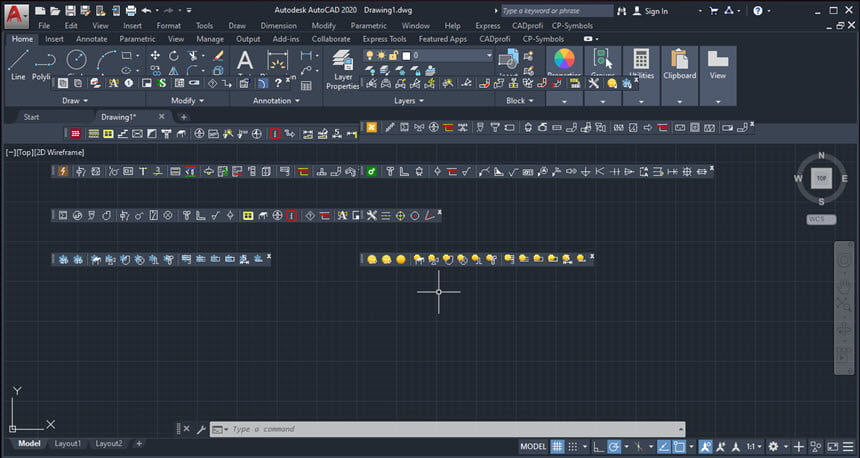Toggle drawing grid display in status bar
This screenshot has height=458, width=860.
pos(557,446)
